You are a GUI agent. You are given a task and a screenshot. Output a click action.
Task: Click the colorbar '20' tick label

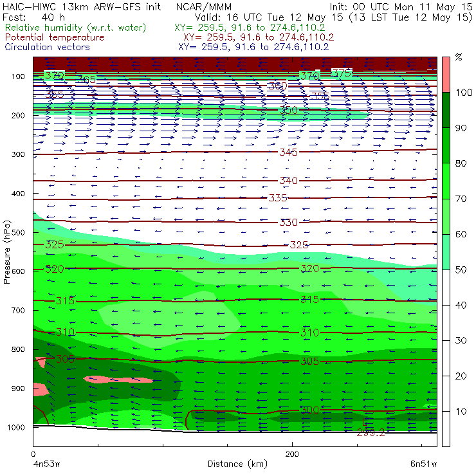(x=461, y=376)
